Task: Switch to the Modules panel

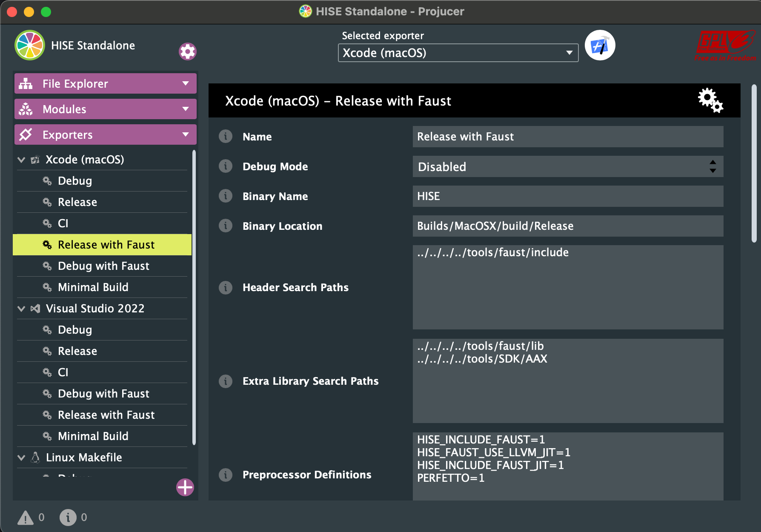Action: click(x=106, y=109)
